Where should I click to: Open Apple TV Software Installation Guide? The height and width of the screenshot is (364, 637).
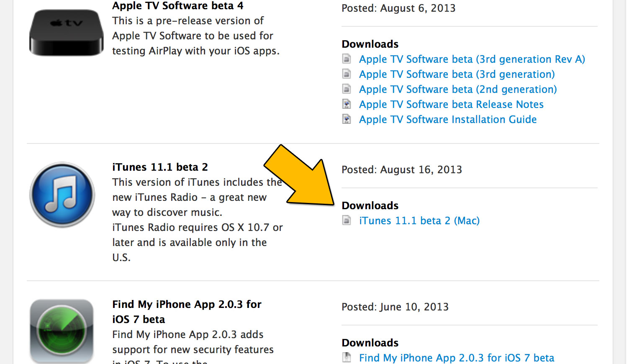448,120
